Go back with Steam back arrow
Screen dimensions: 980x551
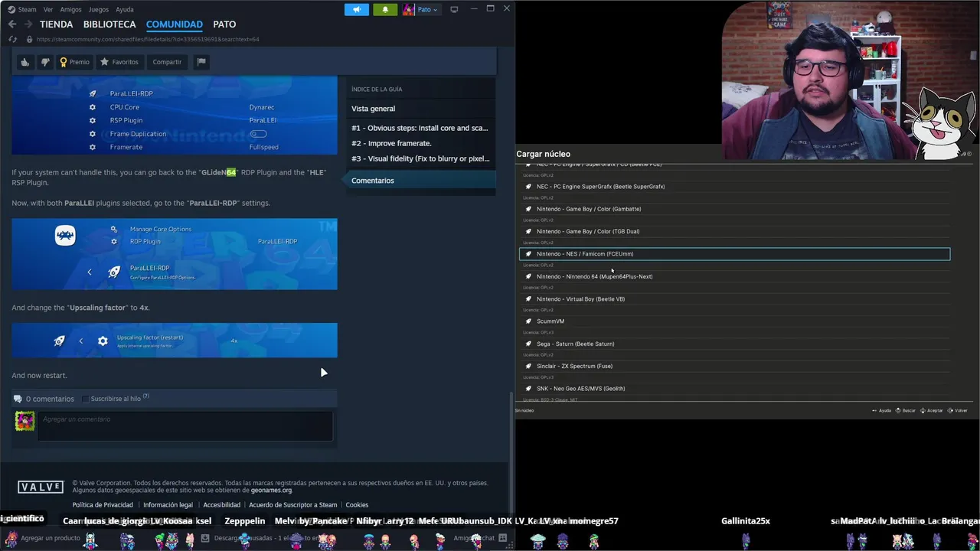click(11, 24)
